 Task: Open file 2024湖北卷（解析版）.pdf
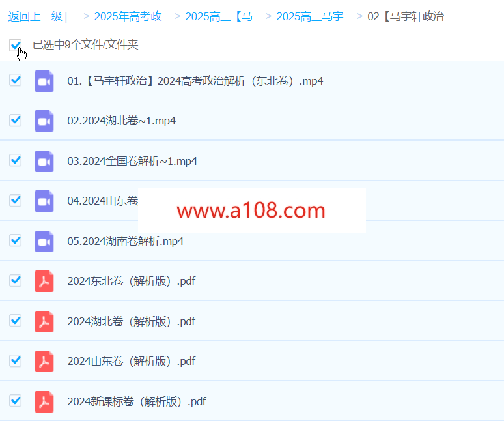pyautogui.click(x=131, y=321)
